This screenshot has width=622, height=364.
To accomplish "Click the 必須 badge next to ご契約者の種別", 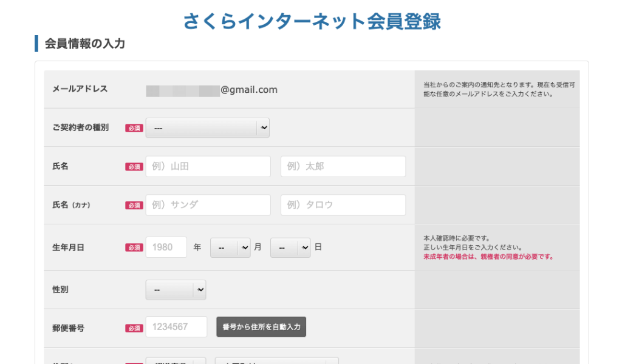I will click(x=134, y=128).
